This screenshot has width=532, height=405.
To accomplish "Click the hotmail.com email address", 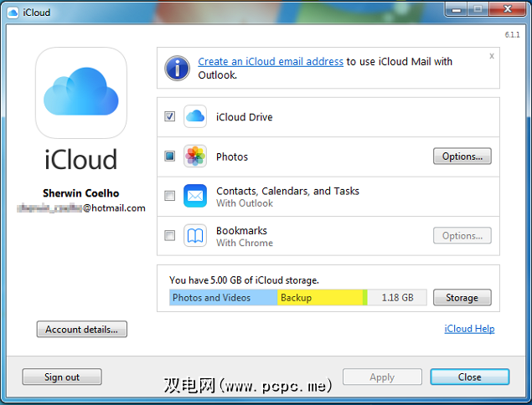I will (81, 208).
